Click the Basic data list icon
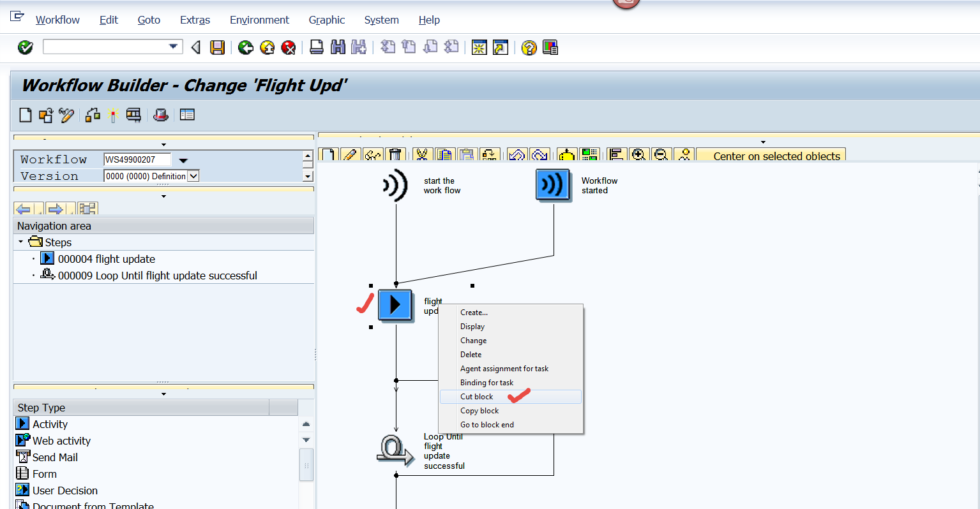Screen dimensions: 980x509 pyautogui.click(x=187, y=115)
